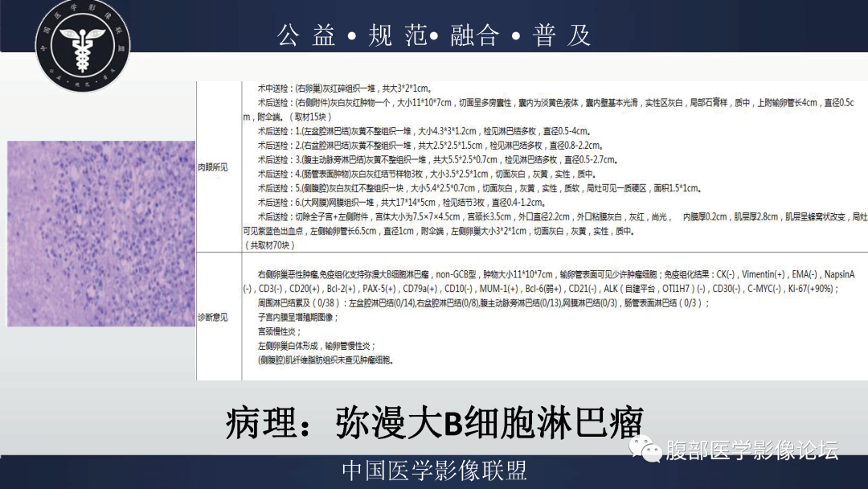Screen dimensions: 868x489
Task: Select the line 5.(侧腹腔)灰白灰红不整组织
Action: pyautogui.click(x=480, y=188)
